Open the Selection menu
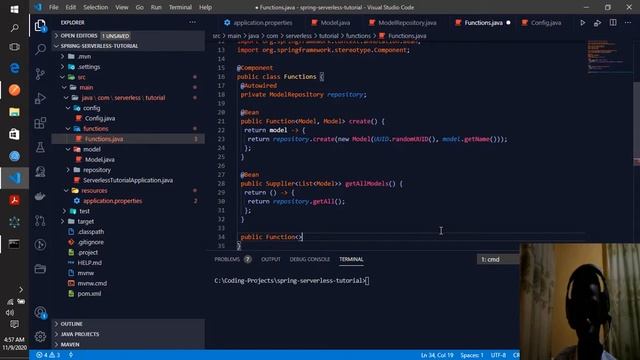 [x=96, y=7]
